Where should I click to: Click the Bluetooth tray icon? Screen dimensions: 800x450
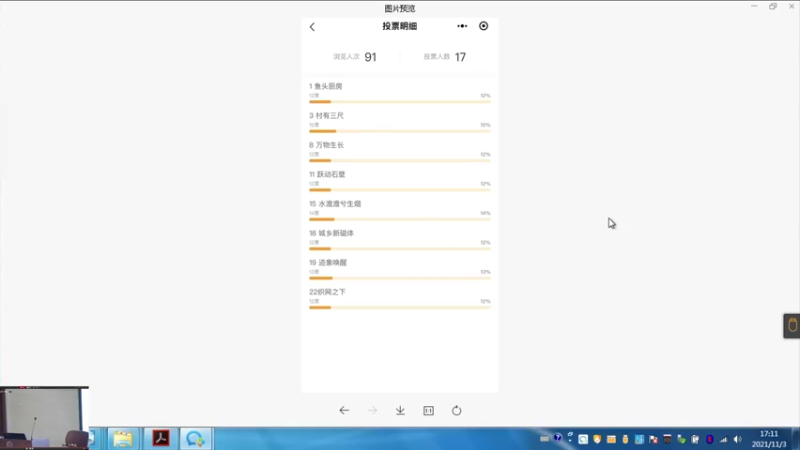710,439
